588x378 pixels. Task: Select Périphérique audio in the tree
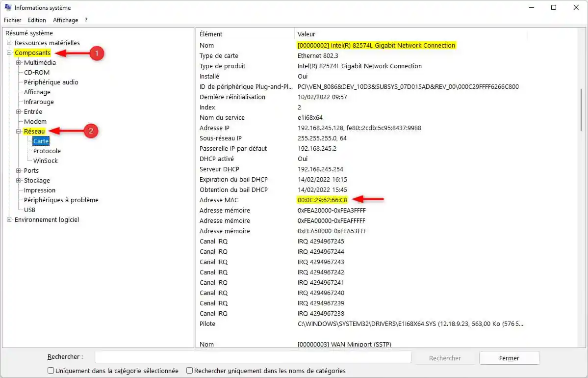point(51,82)
